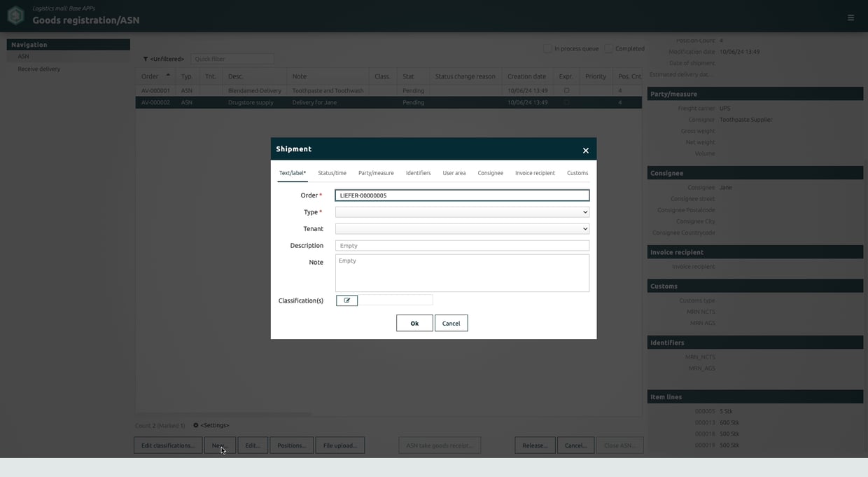Open the Positions... button

[291, 445]
